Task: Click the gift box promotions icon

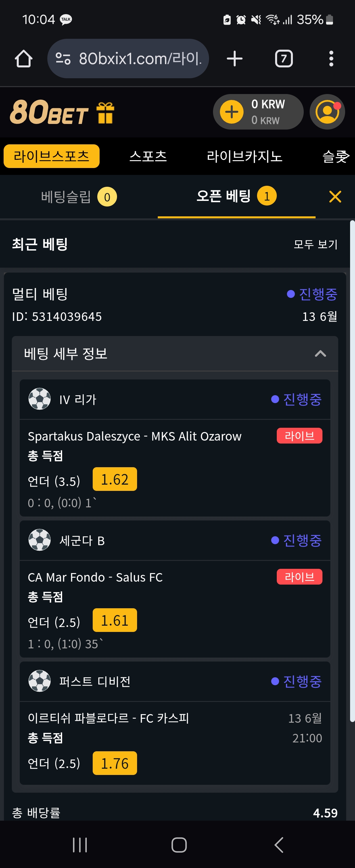Action: 105,113
